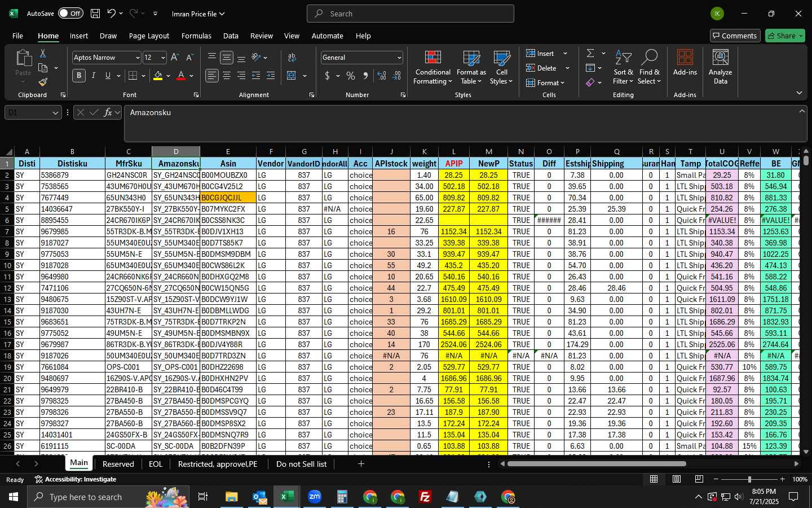Viewport: 812px width, 508px height.
Task: Add a new sheet with plus button
Action: [361, 464]
